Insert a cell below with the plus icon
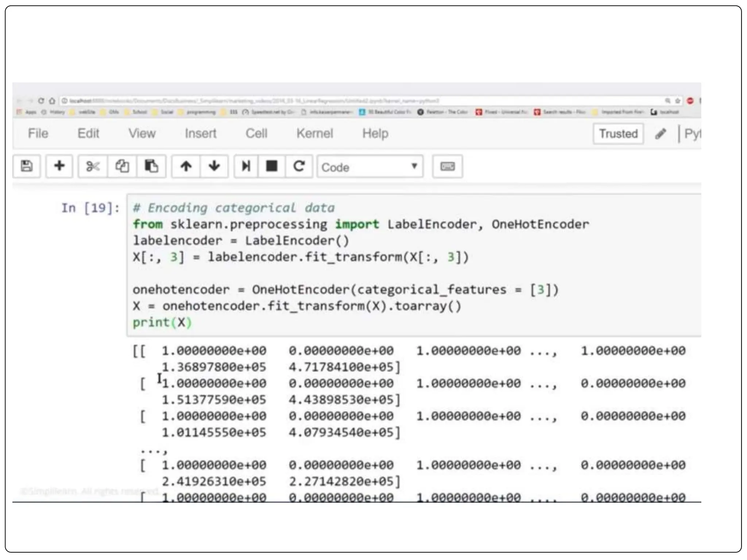This screenshot has width=747, height=560. tap(59, 166)
